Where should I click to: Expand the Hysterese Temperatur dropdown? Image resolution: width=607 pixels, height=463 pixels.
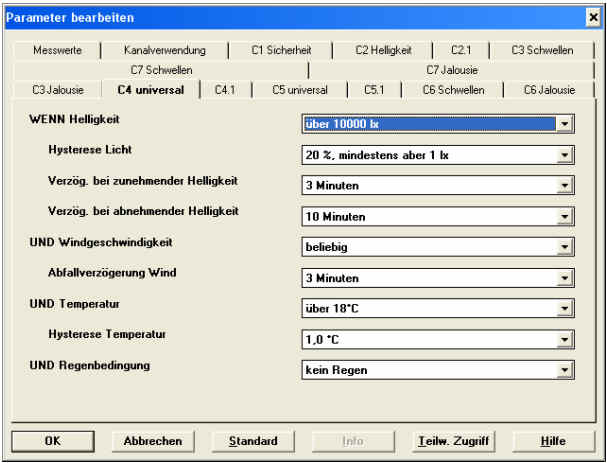coord(565,340)
